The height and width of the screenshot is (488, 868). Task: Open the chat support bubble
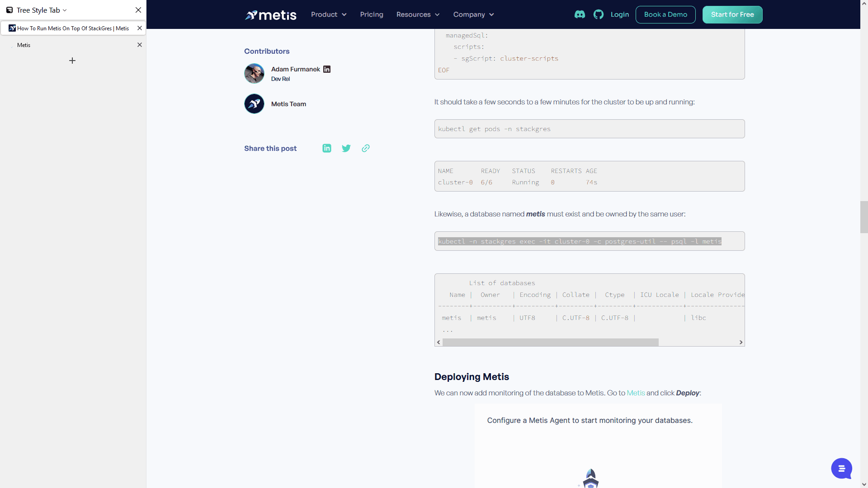click(x=841, y=469)
